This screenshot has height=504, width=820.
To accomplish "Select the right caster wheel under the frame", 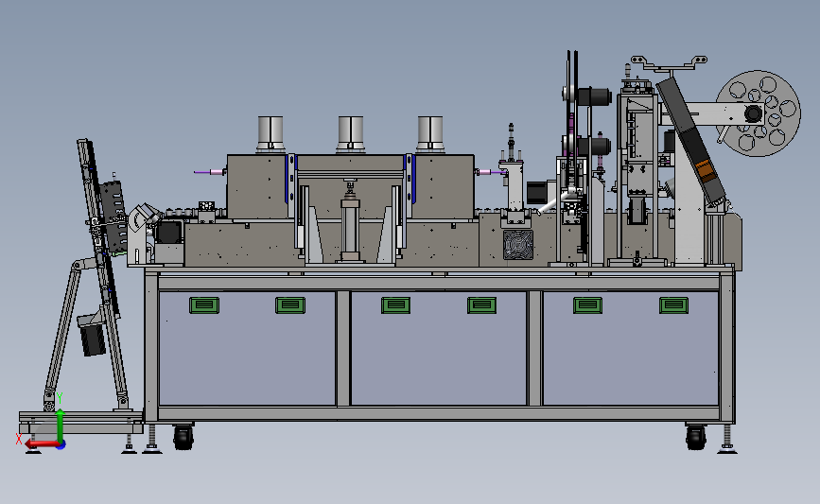I will 695,438.
